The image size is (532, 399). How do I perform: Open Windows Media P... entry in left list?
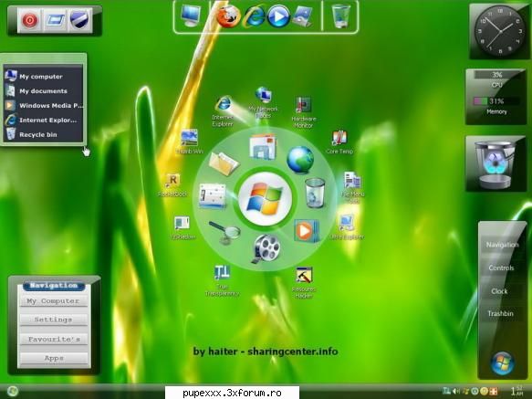point(44,106)
